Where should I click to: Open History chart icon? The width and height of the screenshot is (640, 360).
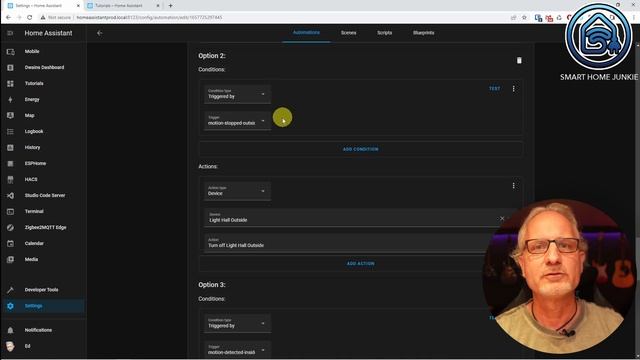click(x=11, y=147)
